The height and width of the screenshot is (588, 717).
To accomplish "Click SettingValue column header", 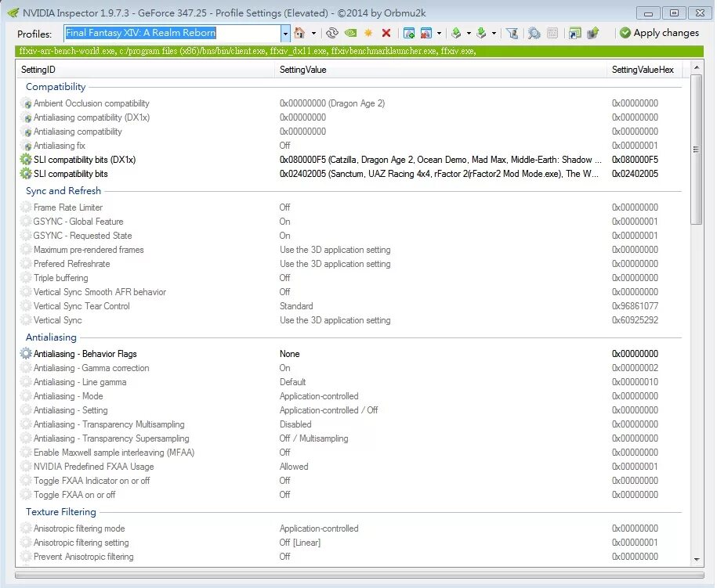I will [441, 70].
